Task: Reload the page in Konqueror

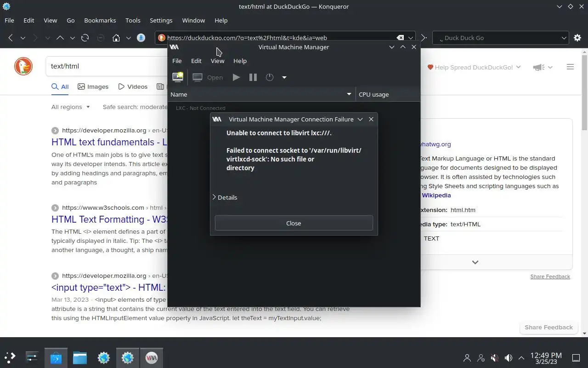Action: tap(85, 38)
